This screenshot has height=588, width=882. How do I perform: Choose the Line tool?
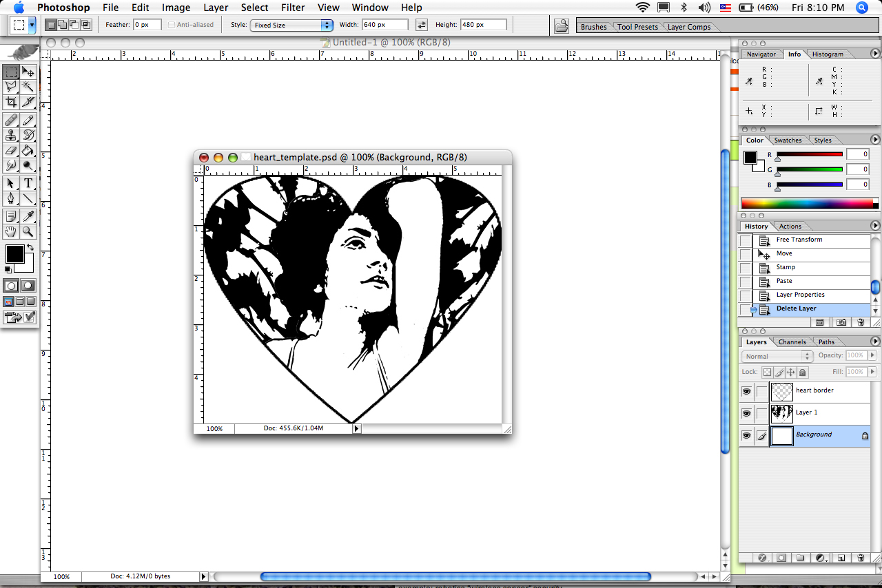point(28,198)
